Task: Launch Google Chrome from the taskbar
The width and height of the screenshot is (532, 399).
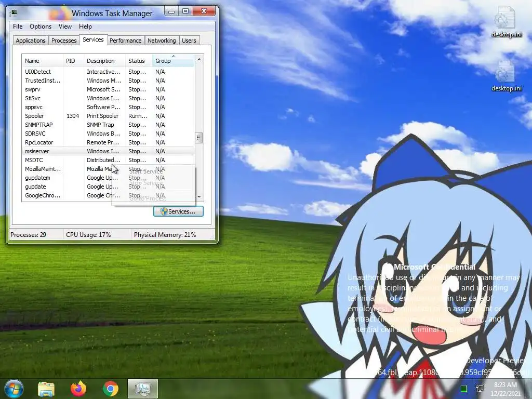Action: point(111,389)
